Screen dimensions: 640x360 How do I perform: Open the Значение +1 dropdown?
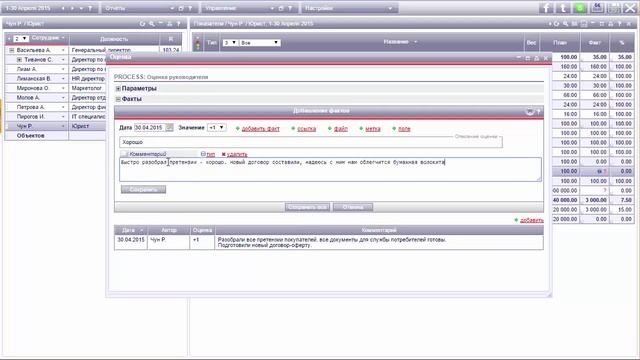pyautogui.click(x=216, y=128)
